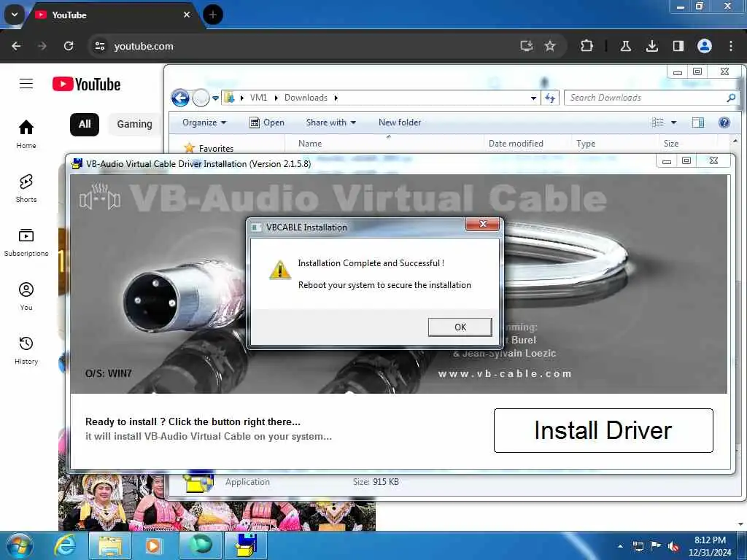The width and height of the screenshot is (747, 560).
Task: Click the Chrome back arrow
Action: tap(16, 46)
